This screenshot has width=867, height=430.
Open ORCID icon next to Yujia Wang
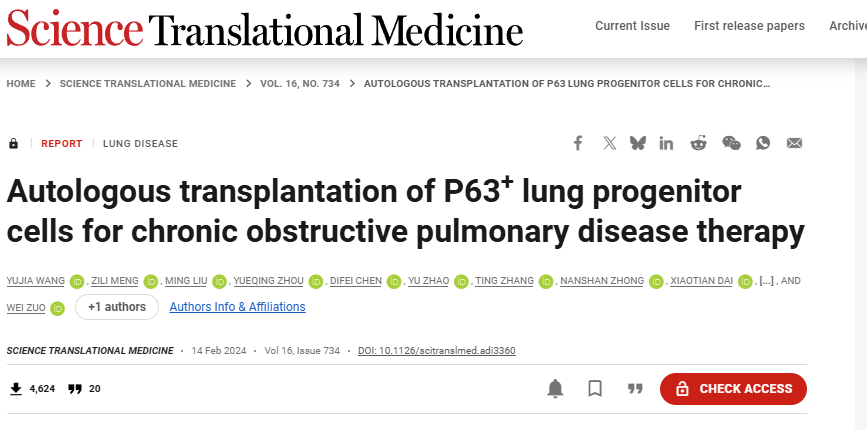click(77, 282)
